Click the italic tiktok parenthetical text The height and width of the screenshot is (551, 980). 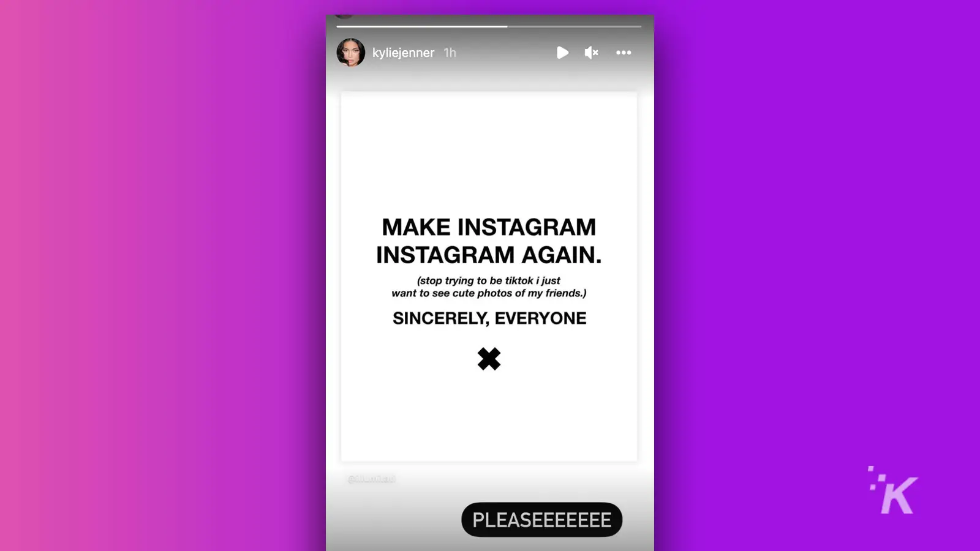[489, 287]
